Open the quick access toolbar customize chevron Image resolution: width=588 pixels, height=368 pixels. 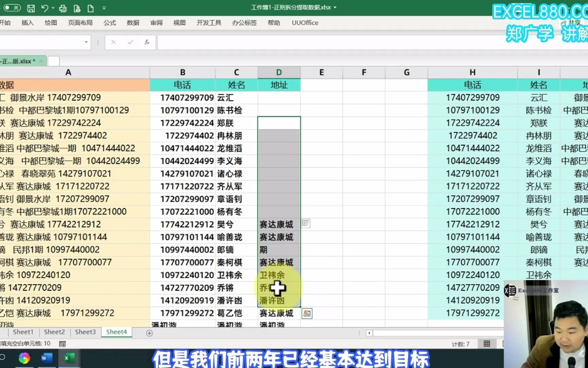click(104, 7)
